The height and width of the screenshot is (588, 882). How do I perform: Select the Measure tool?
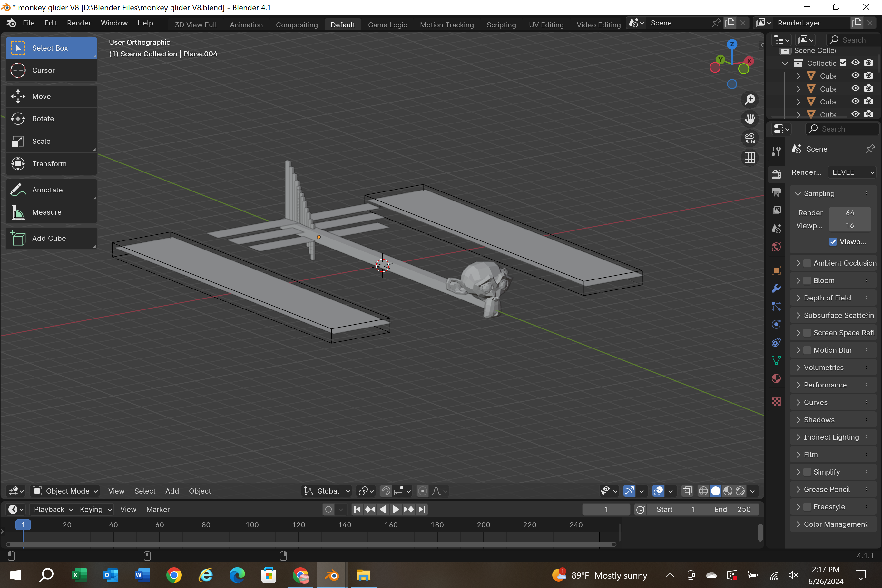pos(51,212)
